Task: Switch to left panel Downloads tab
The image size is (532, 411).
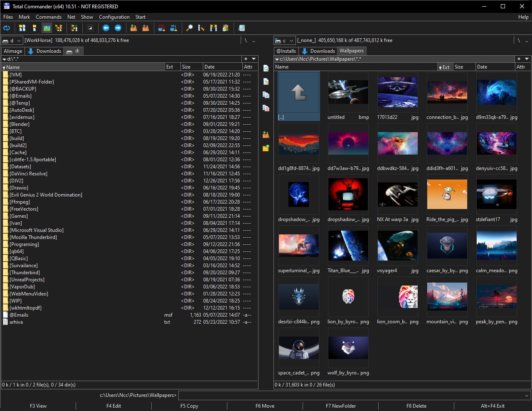Action: 44,51
